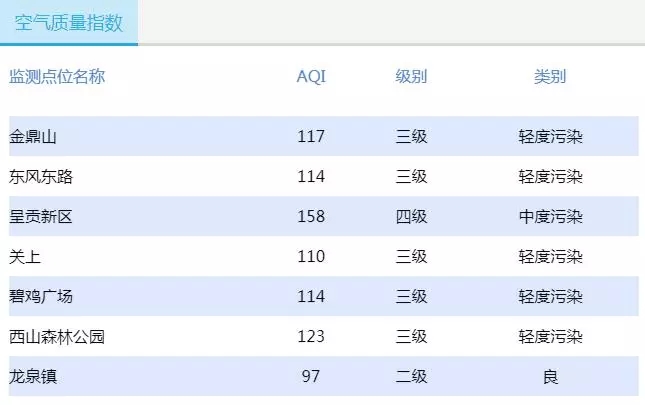Click AQI value 123 for 西山森林公园
The height and width of the screenshot is (405, 645).
311,337
